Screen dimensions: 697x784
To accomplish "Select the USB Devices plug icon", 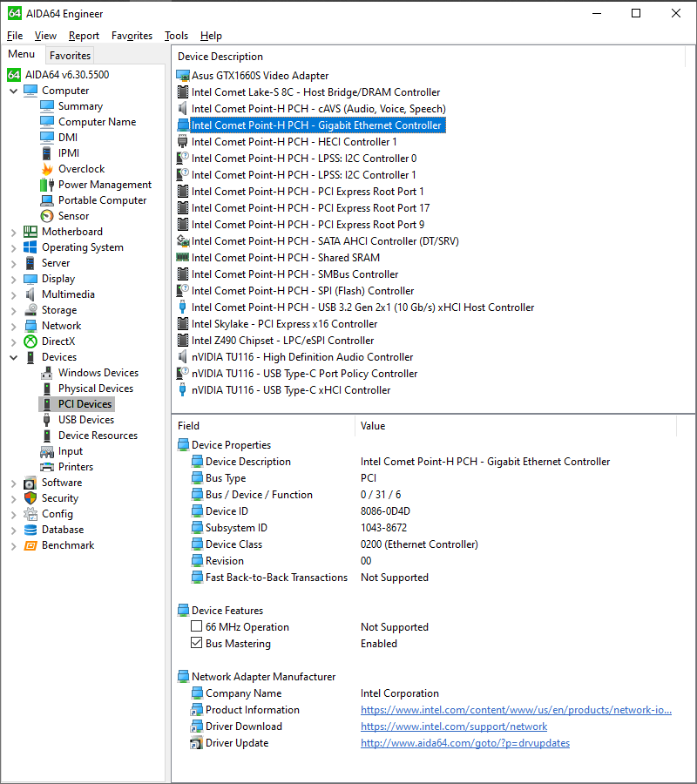I will pyautogui.click(x=47, y=420).
